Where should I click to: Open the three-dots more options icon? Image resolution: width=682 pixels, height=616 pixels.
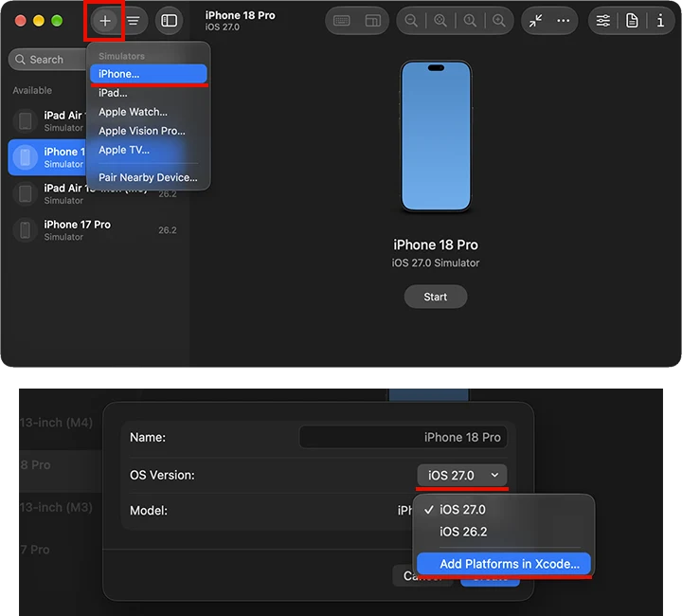(564, 21)
